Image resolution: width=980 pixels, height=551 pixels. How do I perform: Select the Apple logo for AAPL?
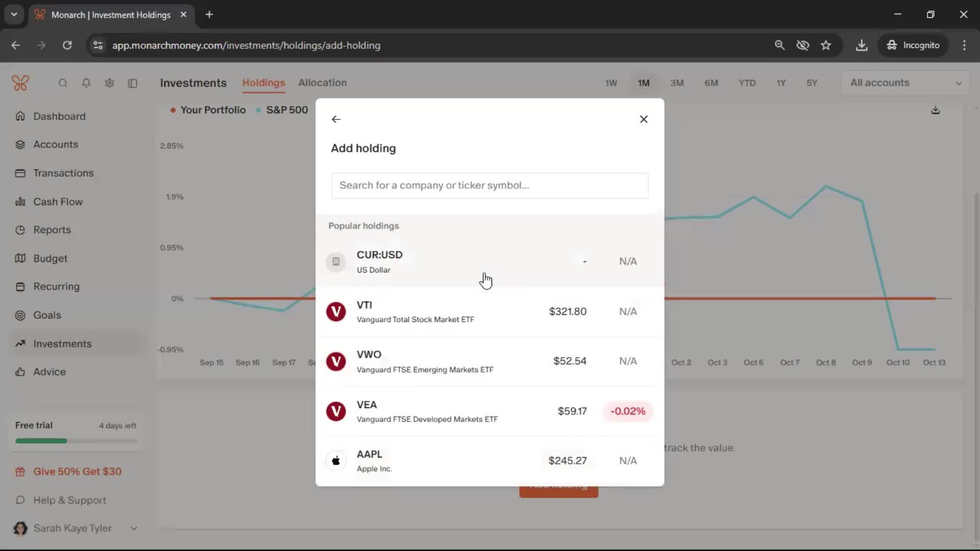point(336,461)
